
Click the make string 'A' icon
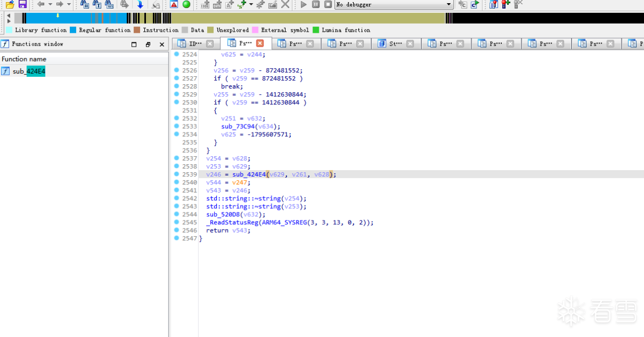click(x=229, y=4)
